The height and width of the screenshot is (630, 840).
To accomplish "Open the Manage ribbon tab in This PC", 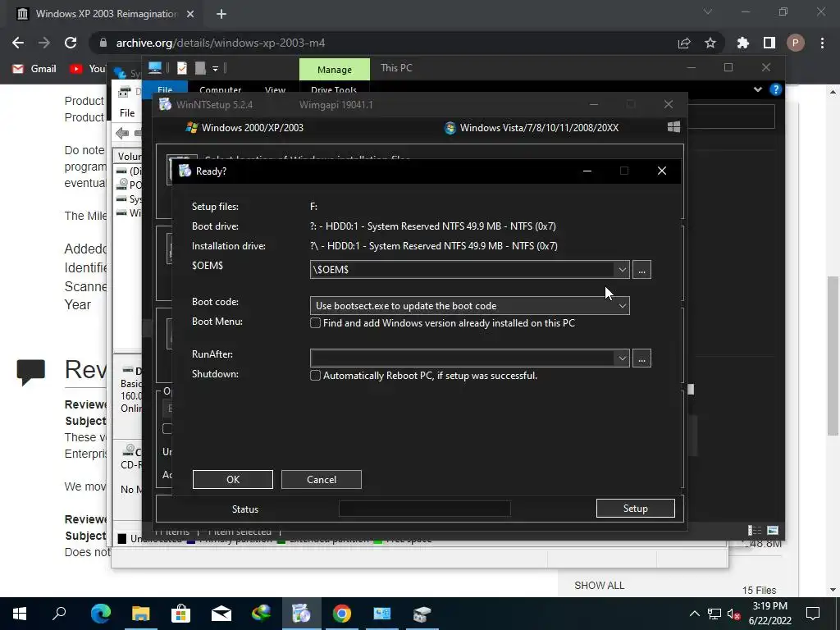I will pyautogui.click(x=335, y=70).
